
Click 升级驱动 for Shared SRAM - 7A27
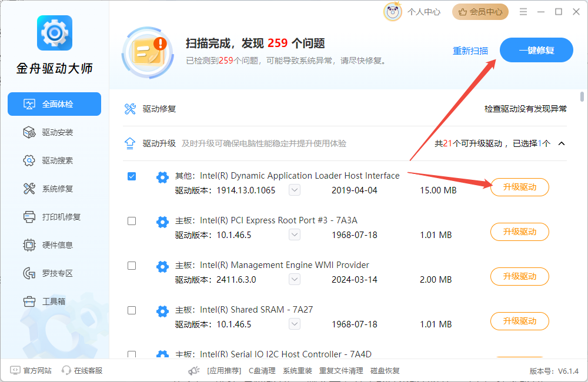tap(520, 321)
